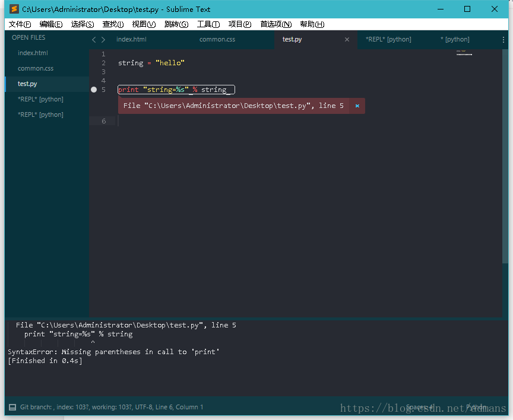This screenshot has height=420, width=513.
Task: Place cursor on the "hello" string literal
Action: pyautogui.click(x=170, y=63)
